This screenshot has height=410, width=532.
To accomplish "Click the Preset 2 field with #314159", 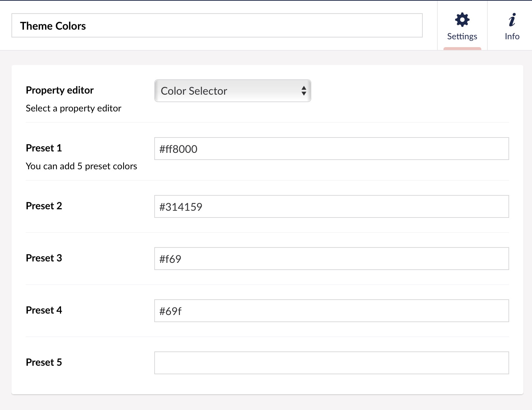I will (x=331, y=206).
